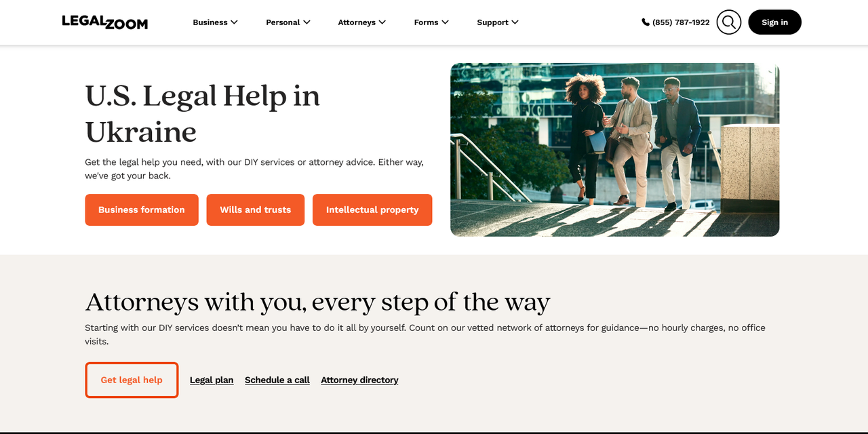Select the Business formation button
Image resolution: width=868 pixels, height=434 pixels.
(x=142, y=210)
